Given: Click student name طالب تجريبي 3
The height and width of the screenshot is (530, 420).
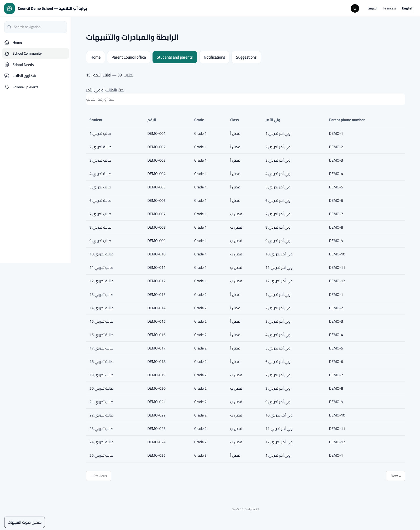Looking at the screenshot, I should [x=100, y=160].
